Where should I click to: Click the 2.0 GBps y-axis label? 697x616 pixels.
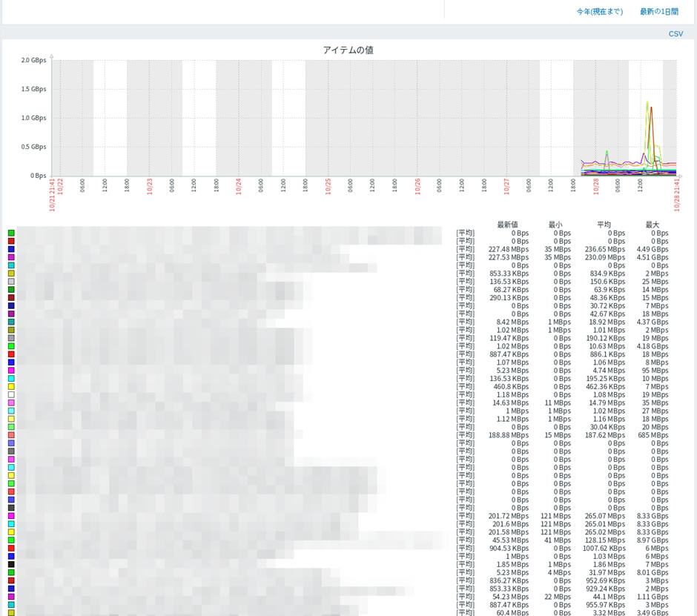coord(33,60)
